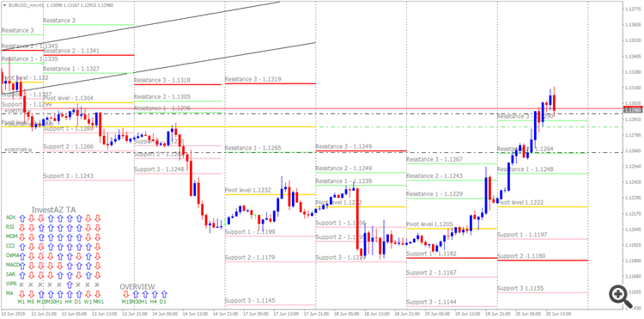Click the 'Support 2 - 1.1167' level label

pyautogui.click(x=431, y=273)
